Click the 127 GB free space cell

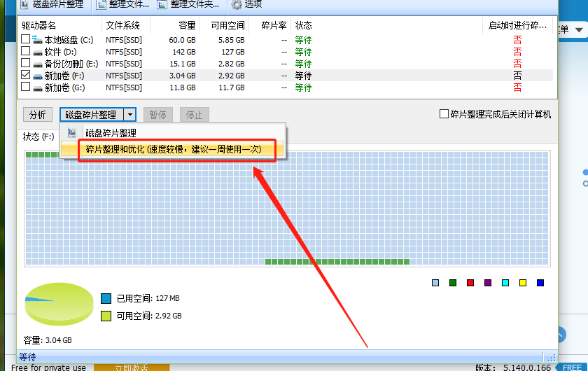[233, 52]
